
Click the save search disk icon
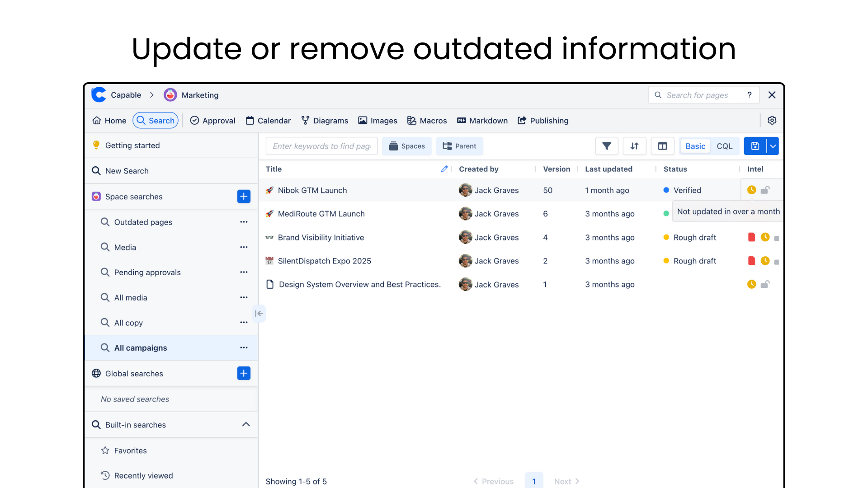pyautogui.click(x=755, y=146)
